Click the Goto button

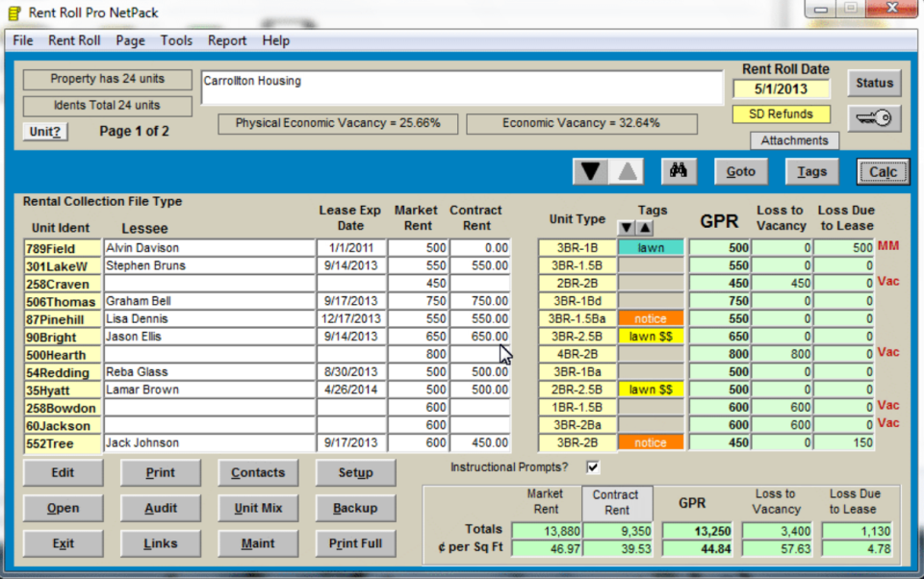(740, 170)
